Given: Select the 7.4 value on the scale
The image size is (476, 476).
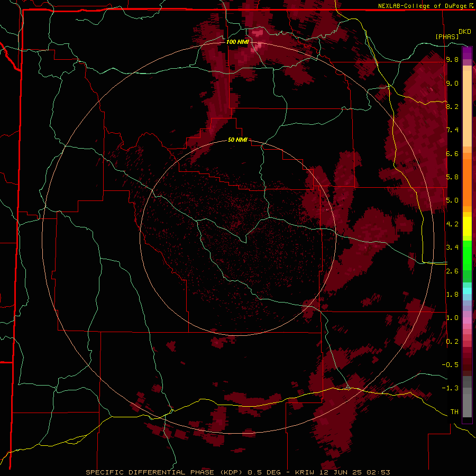Looking at the screenshot, I should coord(452,130).
